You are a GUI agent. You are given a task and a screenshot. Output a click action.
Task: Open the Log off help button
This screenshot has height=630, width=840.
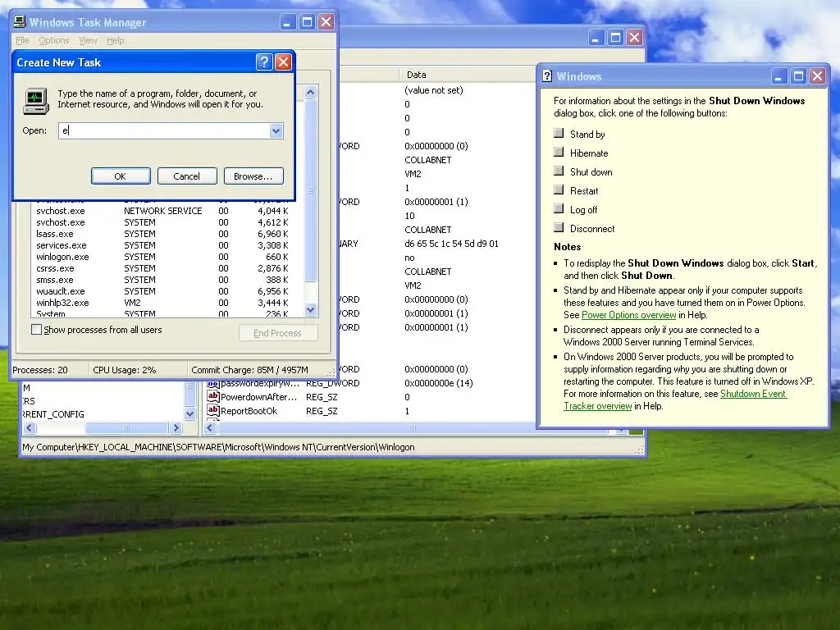(559, 208)
